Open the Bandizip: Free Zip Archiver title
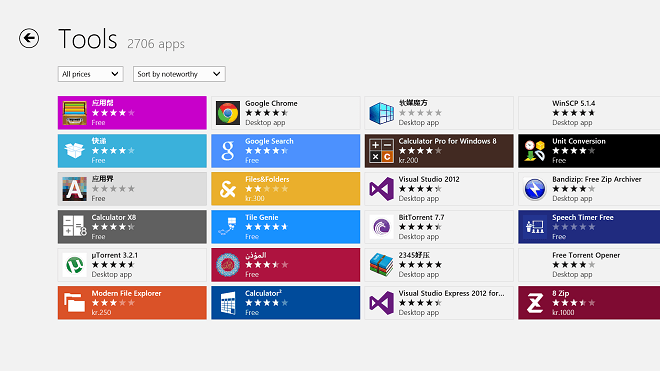 click(596, 179)
